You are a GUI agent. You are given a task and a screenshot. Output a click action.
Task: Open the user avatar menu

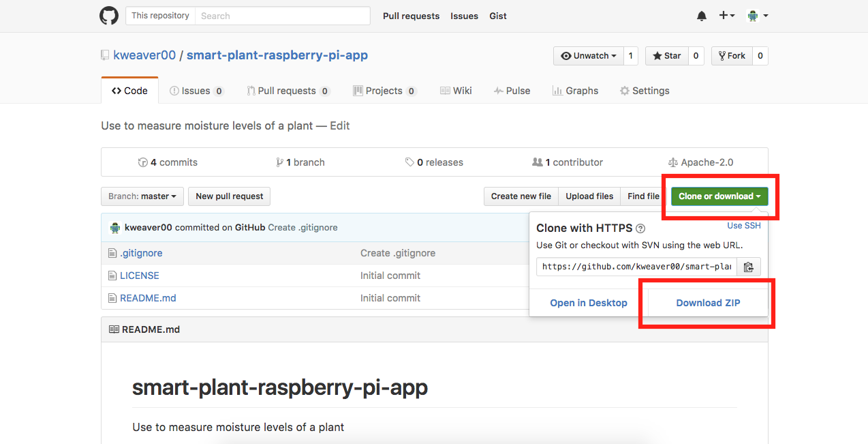[758, 16]
